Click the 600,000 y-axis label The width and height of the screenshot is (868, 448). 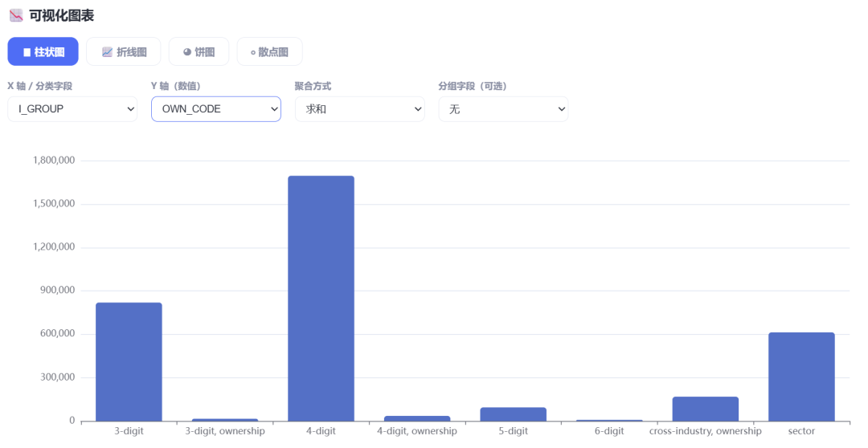(58, 333)
